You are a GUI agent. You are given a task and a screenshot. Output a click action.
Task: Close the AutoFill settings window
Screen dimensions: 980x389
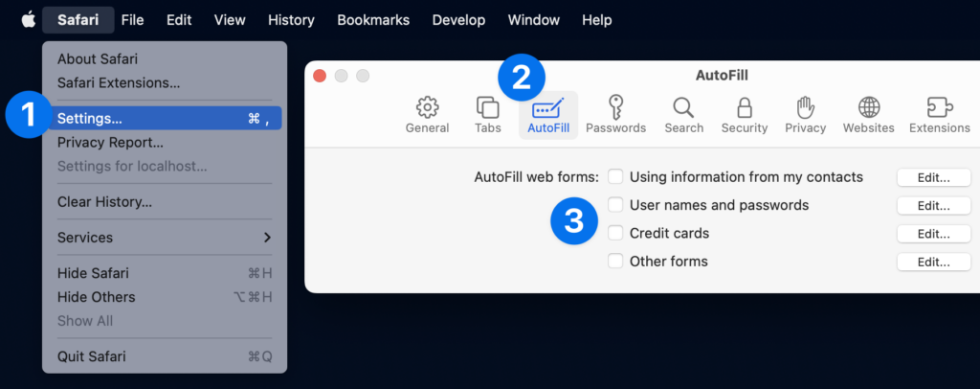click(x=320, y=76)
